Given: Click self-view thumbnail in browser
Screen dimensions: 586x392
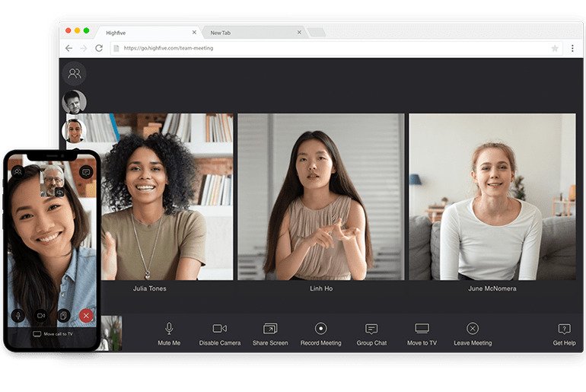Looking at the screenshot, I should coord(111,333).
